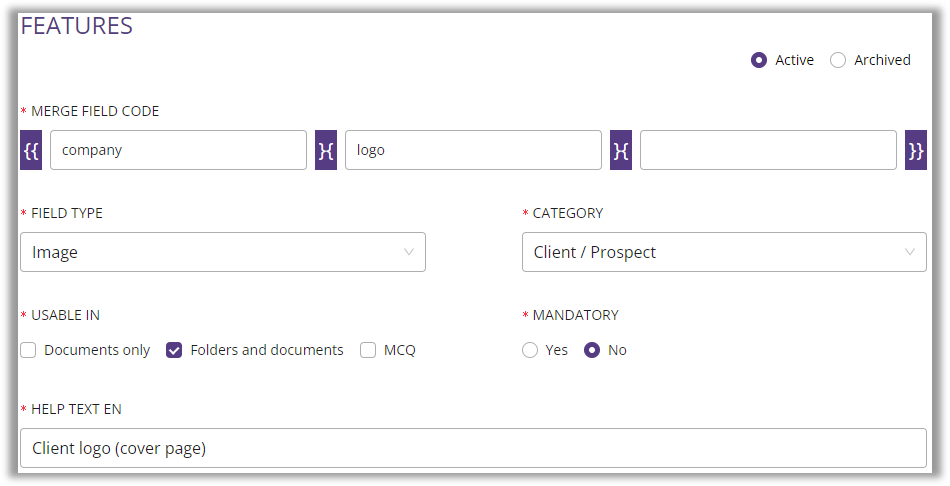Click the empty third merge field input
This screenshot has width=950, height=486.
coord(768,150)
